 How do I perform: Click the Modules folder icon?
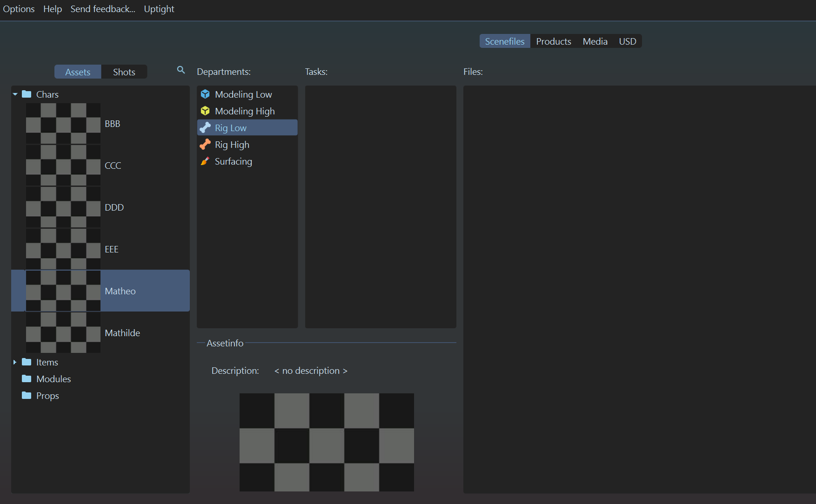click(x=27, y=379)
